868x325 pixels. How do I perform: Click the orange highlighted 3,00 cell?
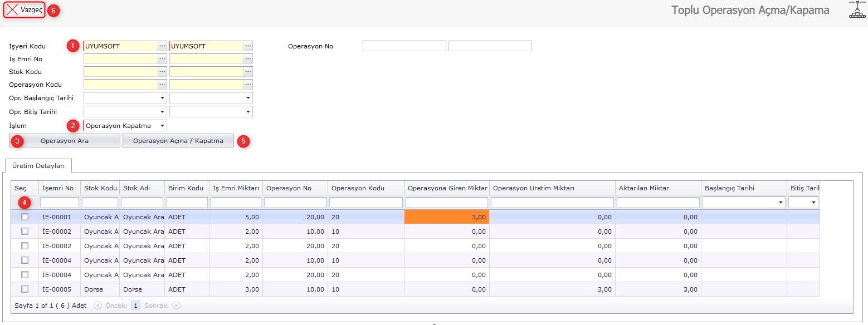(x=447, y=217)
